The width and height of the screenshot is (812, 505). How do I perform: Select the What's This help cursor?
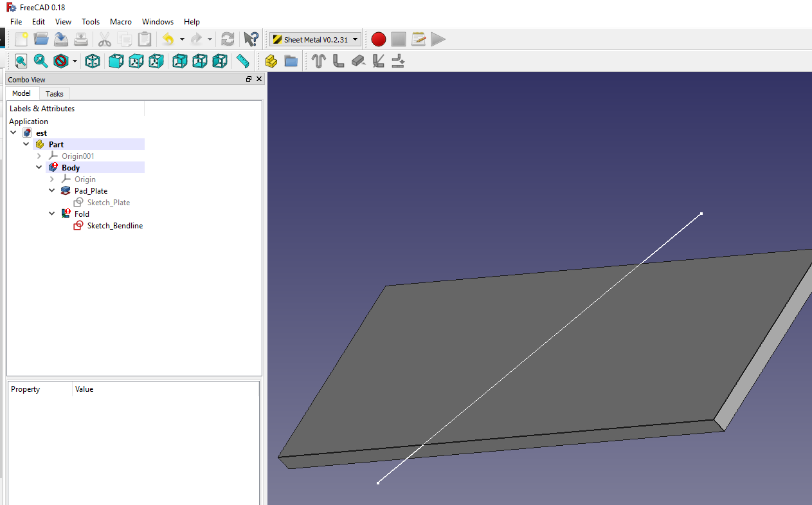(x=251, y=39)
